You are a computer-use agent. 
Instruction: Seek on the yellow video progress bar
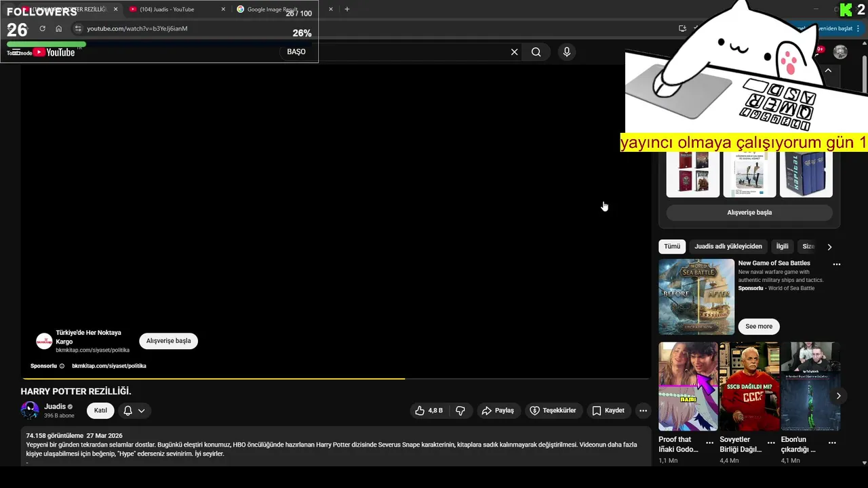click(x=336, y=378)
